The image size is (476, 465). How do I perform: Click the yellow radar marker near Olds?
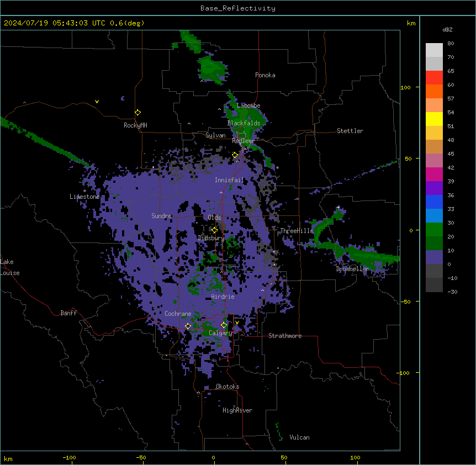click(215, 230)
